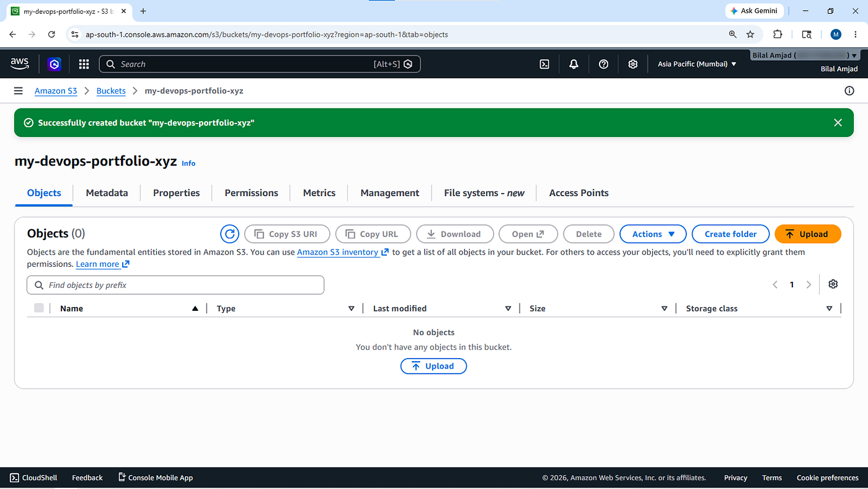Open the Amazon S3 inventory link
This screenshot has width=868, height=489.
(343, 252)
